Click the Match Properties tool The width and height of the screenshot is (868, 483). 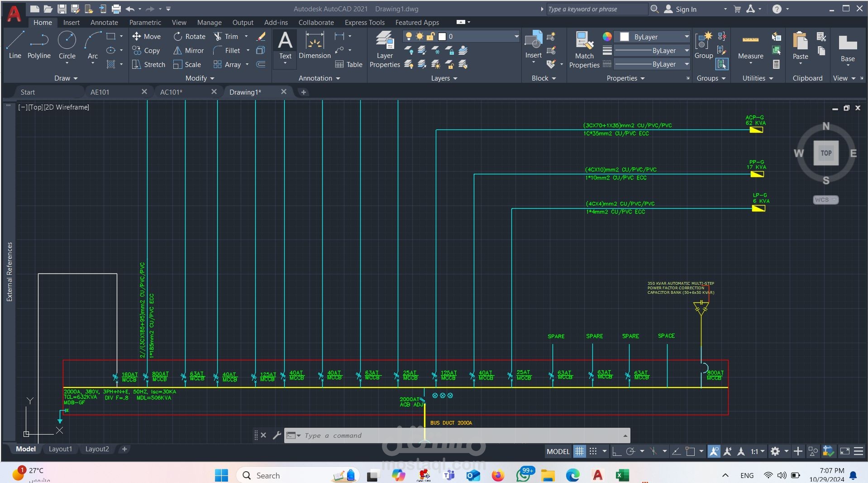coord(584,50)
